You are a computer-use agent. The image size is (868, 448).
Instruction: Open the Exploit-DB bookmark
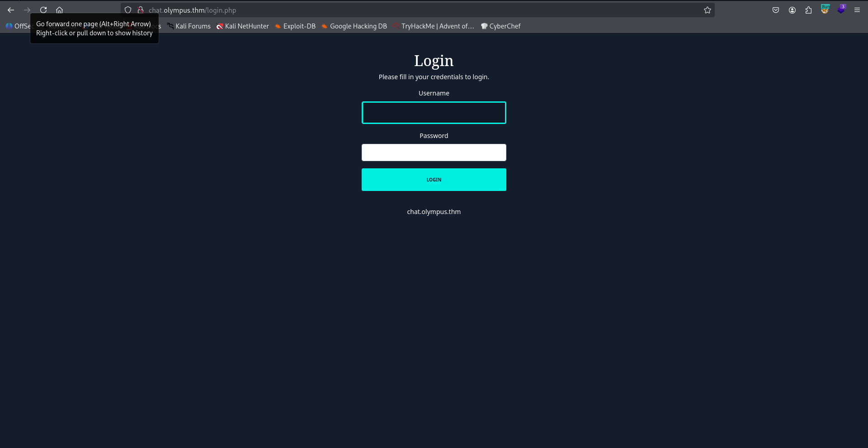pyautogui.click(x=295, y=26)
